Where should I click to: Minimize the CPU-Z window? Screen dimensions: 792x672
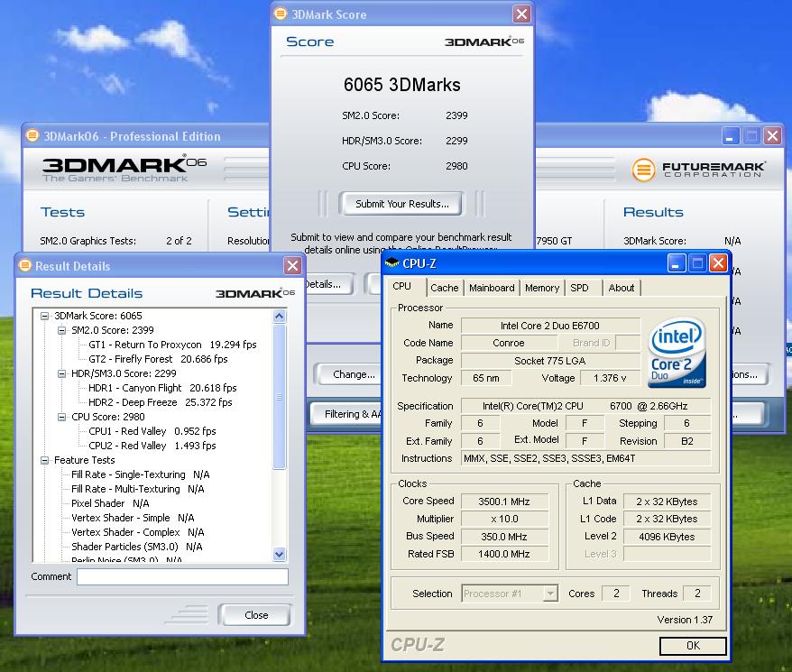[676, 262]
